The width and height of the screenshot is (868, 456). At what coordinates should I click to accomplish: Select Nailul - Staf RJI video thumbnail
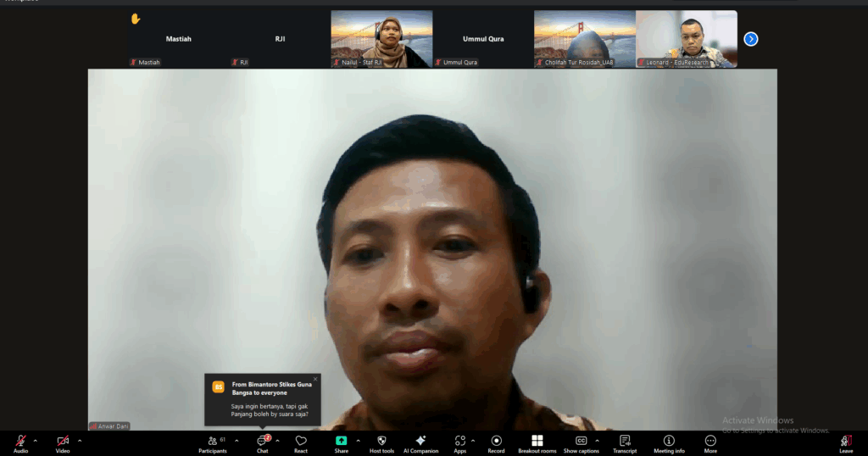(381, 39)
